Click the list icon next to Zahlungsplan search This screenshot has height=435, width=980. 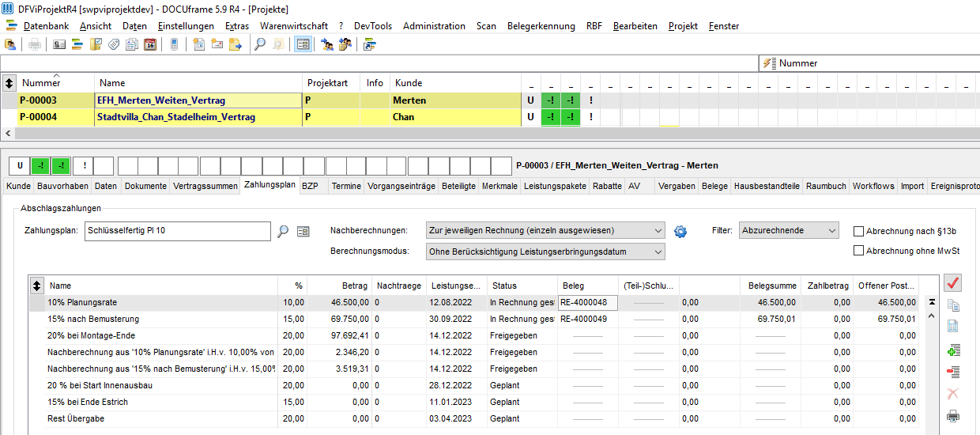pyautogui.click(x=303, y=231)
